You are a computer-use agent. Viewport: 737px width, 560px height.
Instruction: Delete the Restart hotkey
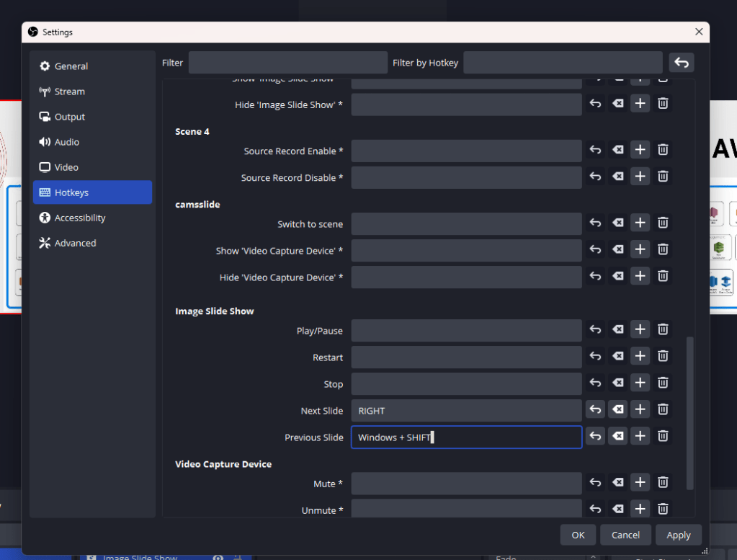pyautogui.click(x=663, y=356)
